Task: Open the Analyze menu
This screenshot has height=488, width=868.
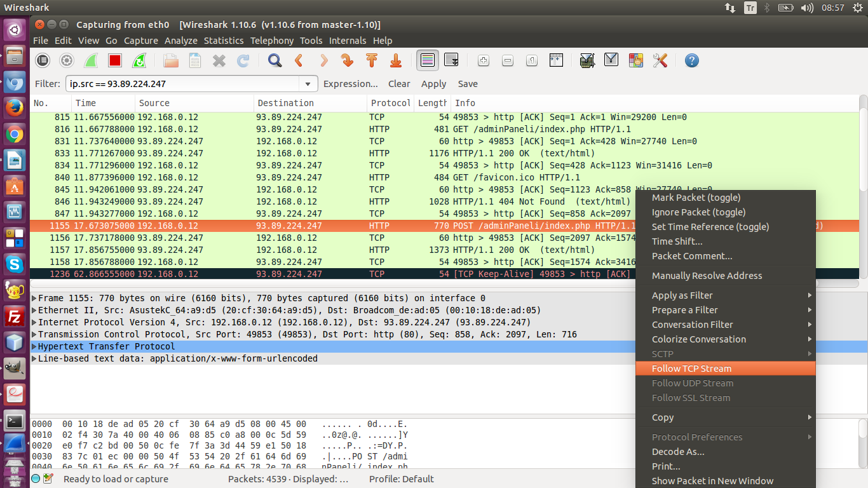Action: pos(181,41)
